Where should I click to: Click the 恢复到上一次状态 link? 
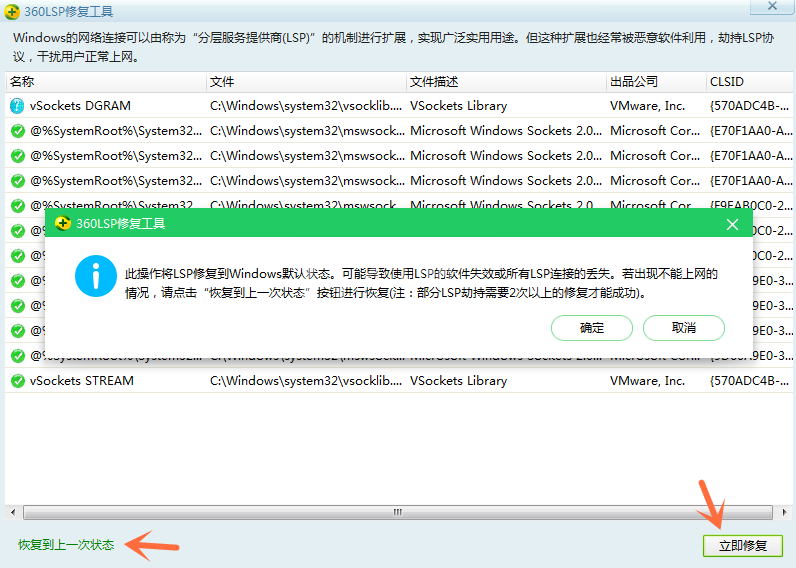tap(66, 545)
